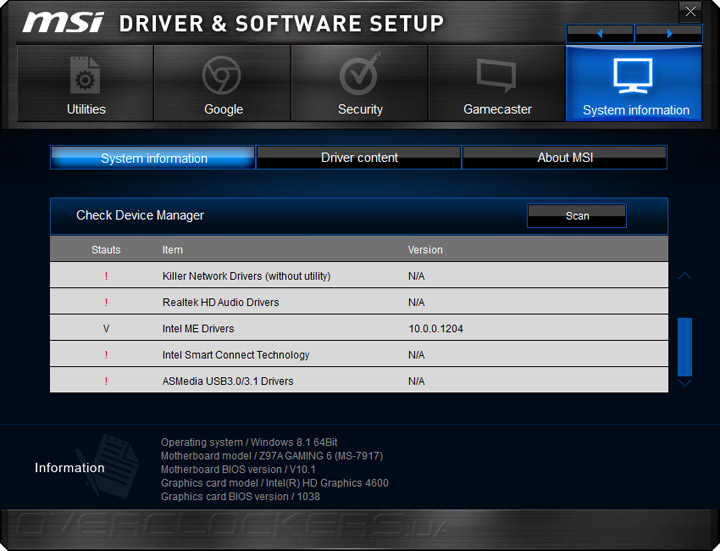Click the Version column header

click(x=425, y=250)
